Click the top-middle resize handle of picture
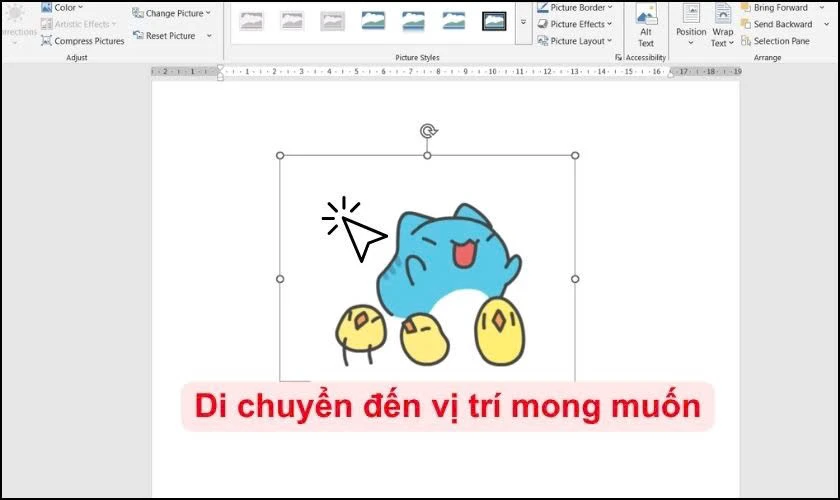 (x=427, y=155)
